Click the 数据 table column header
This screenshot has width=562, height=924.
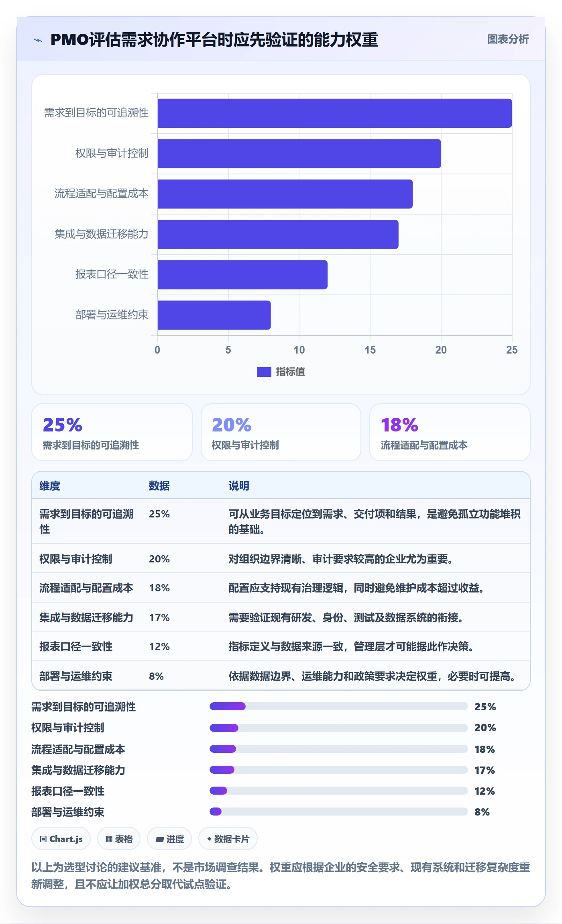[x=159, y=486]
